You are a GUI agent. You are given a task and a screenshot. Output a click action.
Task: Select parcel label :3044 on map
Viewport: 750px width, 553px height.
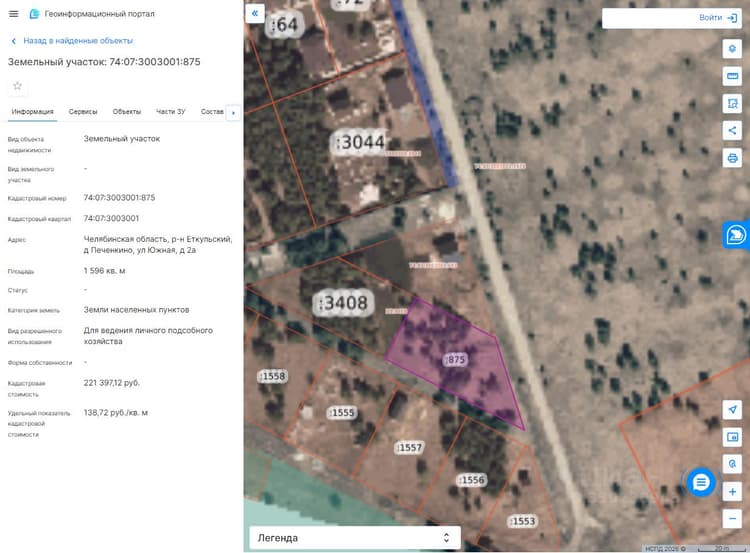360,142
